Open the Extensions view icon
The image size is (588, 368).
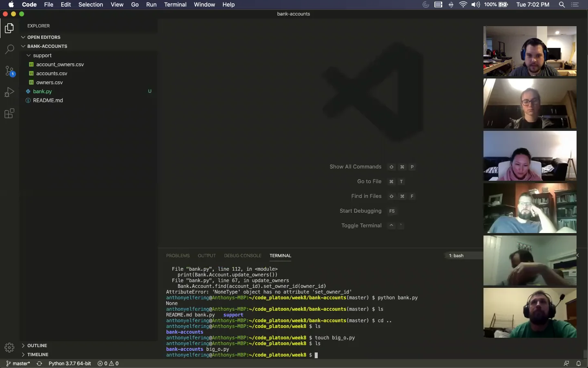(9, 114)
